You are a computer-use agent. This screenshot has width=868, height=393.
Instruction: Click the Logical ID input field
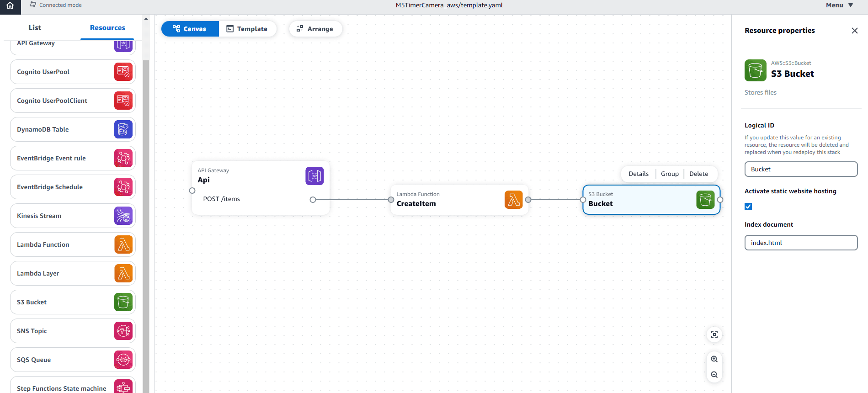[x=801, y=169]
